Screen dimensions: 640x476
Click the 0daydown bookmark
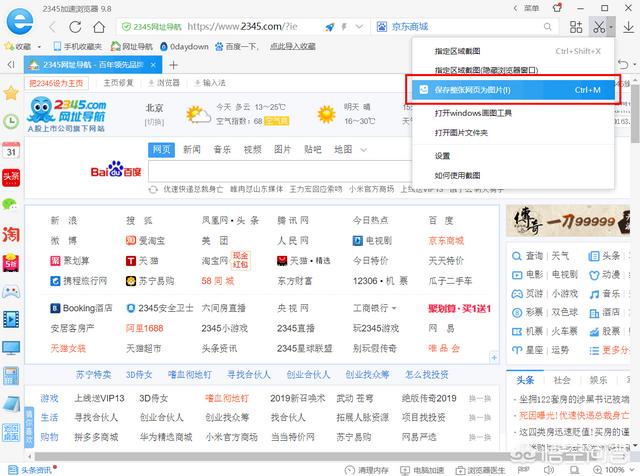(184, 47)
